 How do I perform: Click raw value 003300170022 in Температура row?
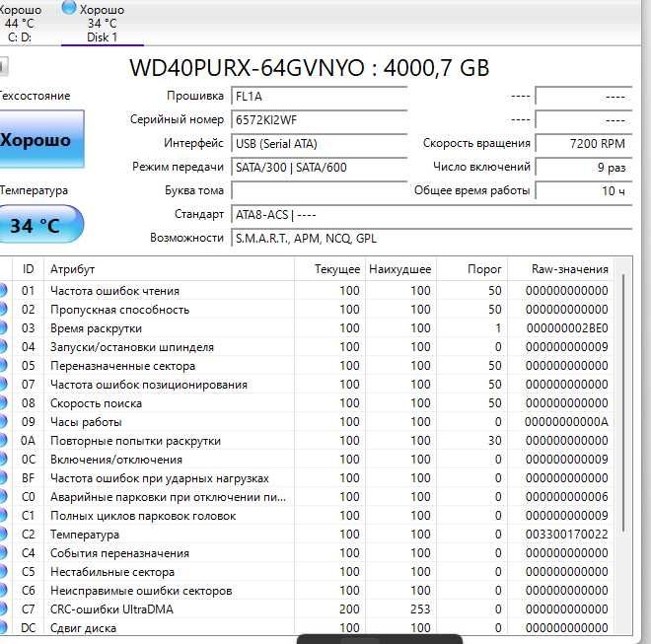pos(567,534)
